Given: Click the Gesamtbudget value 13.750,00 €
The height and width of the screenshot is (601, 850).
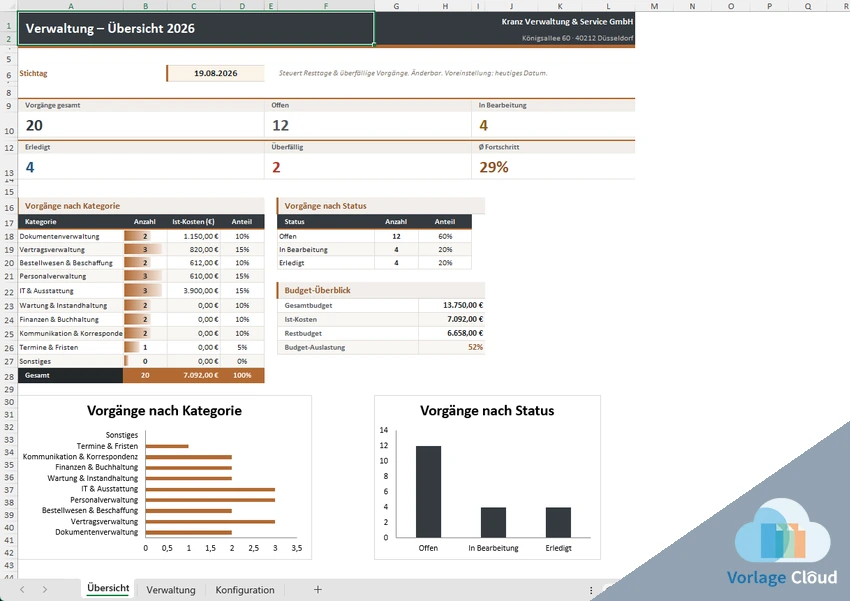Looking at the screenshot, I should pos(451,305).
